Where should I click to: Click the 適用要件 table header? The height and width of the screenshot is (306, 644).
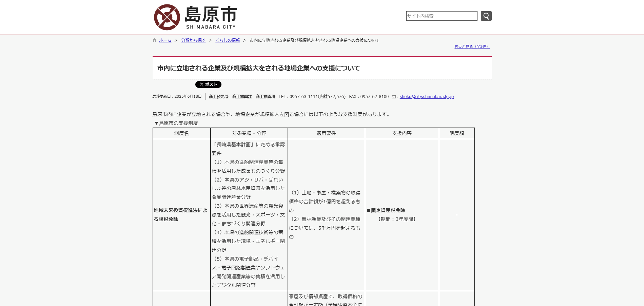326,133
